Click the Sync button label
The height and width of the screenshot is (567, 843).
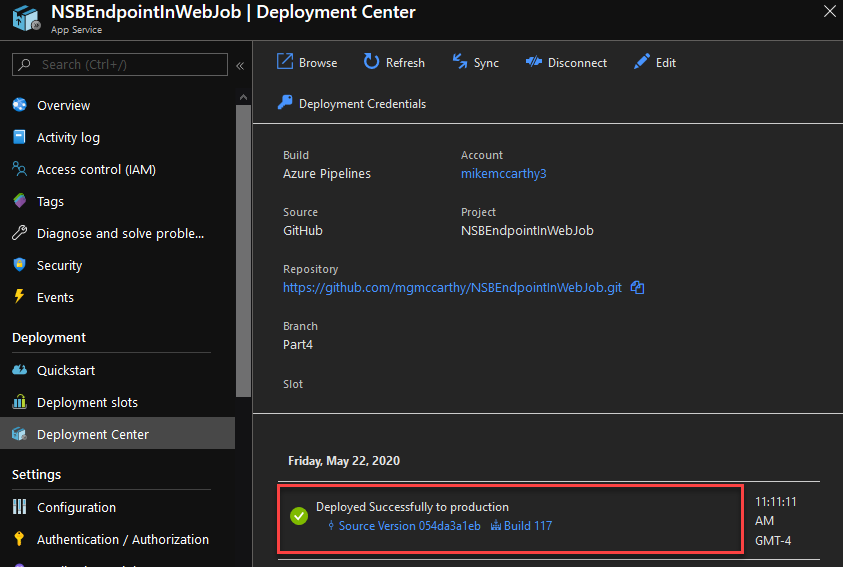pyautogui.click(x=487, y=63)
